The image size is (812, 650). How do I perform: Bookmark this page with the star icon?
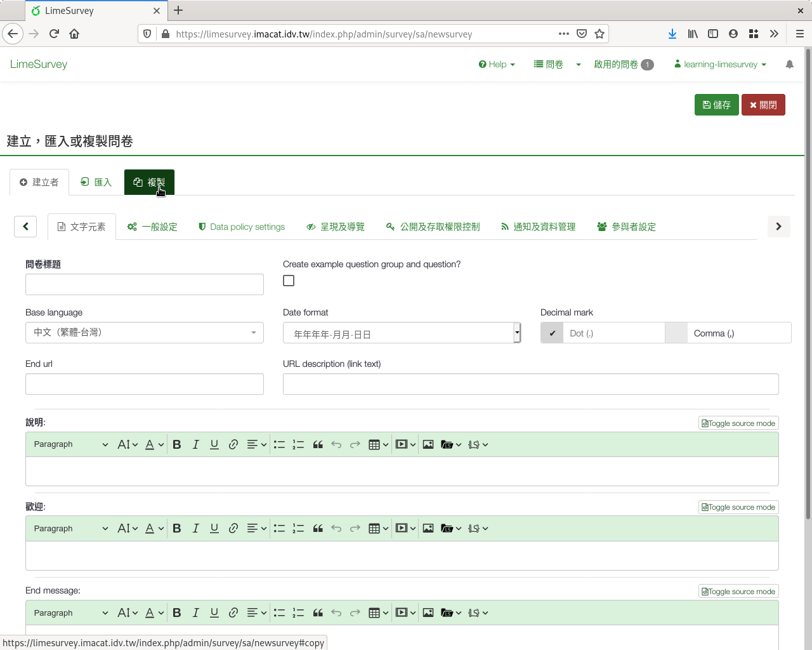[x=599, y=34]
